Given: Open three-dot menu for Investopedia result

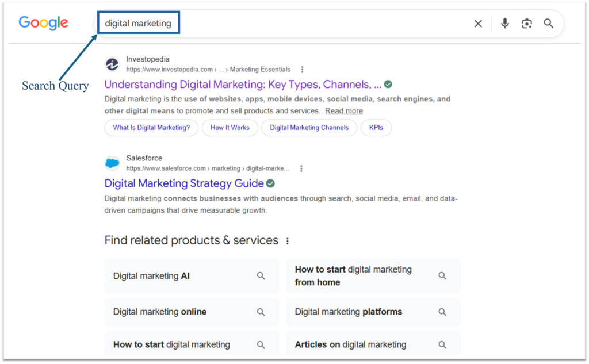Looking at the screenshot, I should (303, 70).
